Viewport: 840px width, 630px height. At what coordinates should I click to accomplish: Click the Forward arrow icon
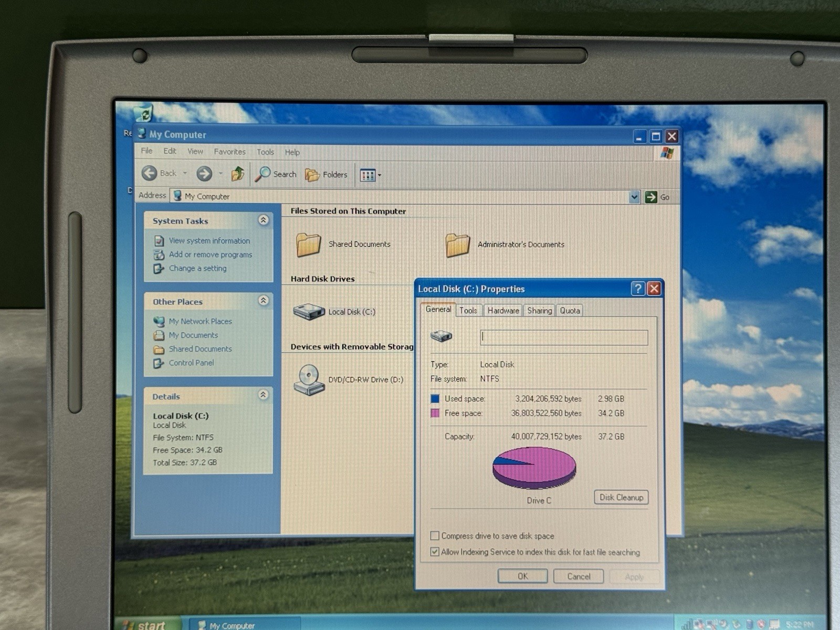[x=204, y=173]
